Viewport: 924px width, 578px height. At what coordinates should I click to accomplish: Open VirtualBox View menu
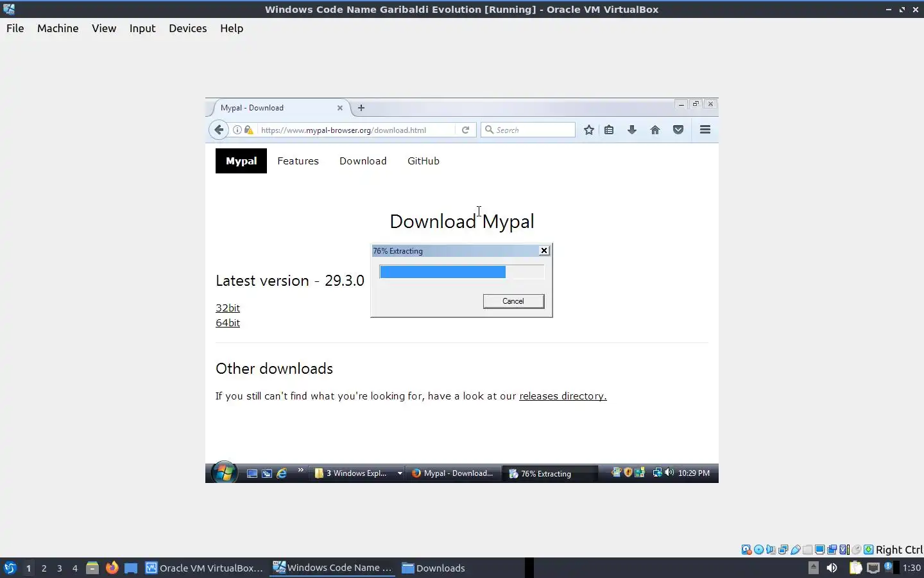tap(104, 28)
